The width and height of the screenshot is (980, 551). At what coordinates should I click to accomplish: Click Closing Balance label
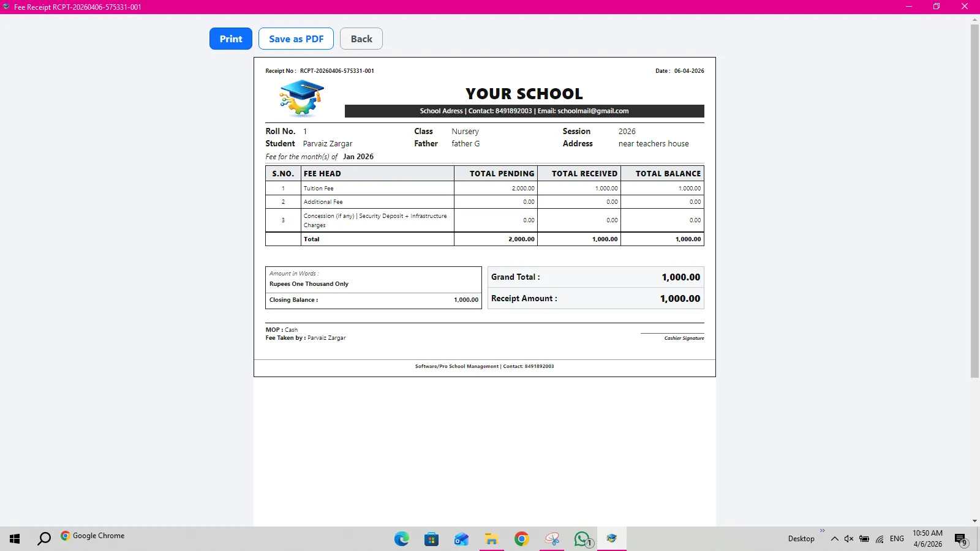(293, 300)
